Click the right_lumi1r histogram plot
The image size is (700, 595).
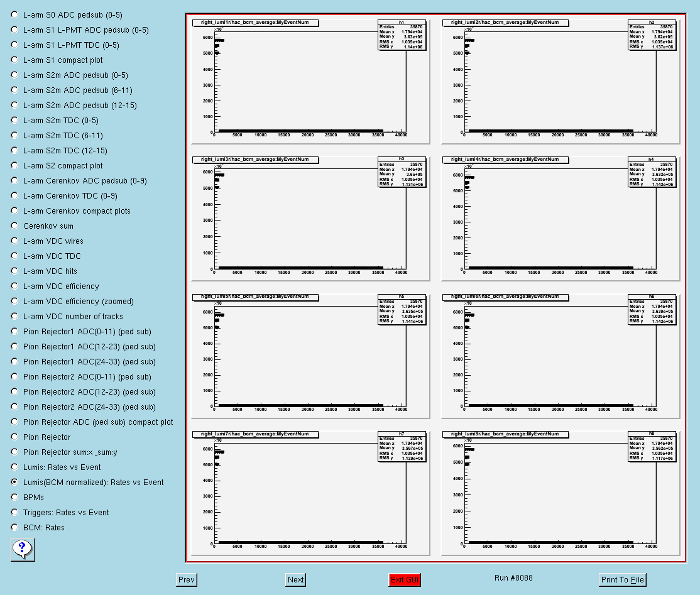point(310,80)
